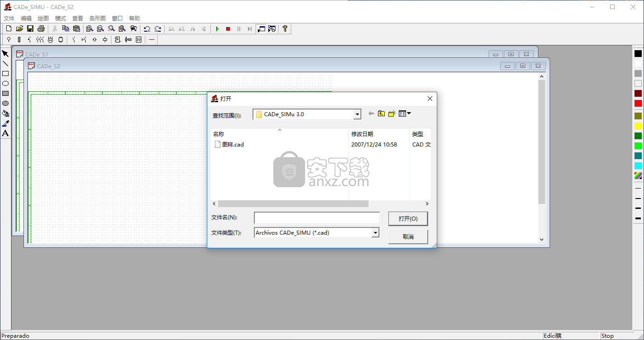This screenshot has height=340, width=644.
Task: Click the wire line icon in symbol toolbar
Action: point(152,39)
